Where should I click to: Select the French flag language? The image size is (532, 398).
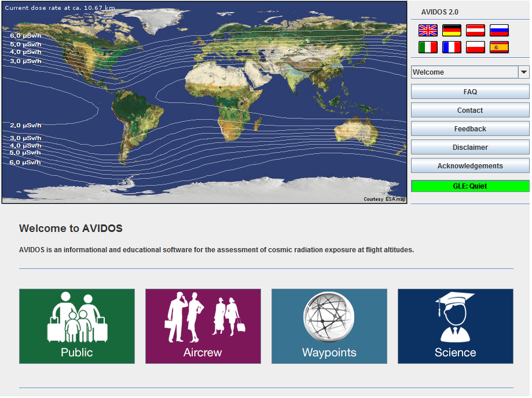click(452, 47)
